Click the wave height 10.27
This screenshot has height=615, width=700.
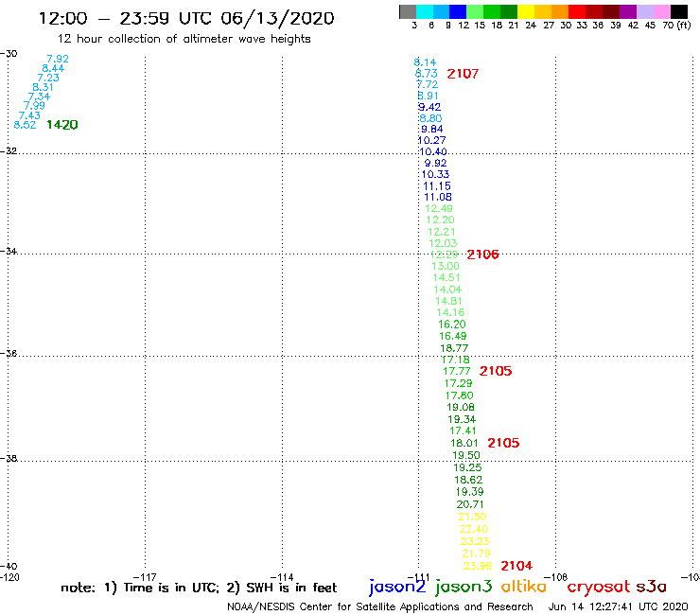(431, 140)
